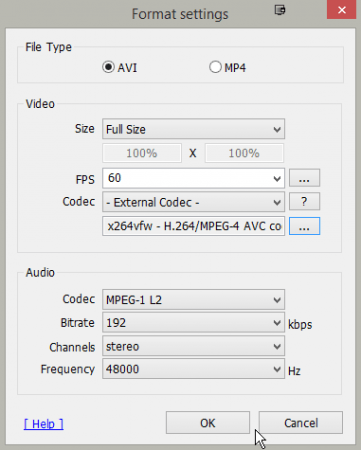The height and width of the screenshot is (450, 361).
Task: Open the FPS dropdown showing 60
Action: (x=193, y=178)
